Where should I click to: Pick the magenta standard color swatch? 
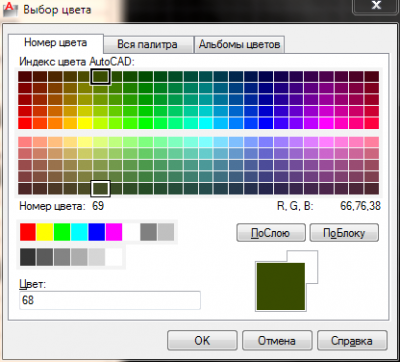tap(114, 232)
